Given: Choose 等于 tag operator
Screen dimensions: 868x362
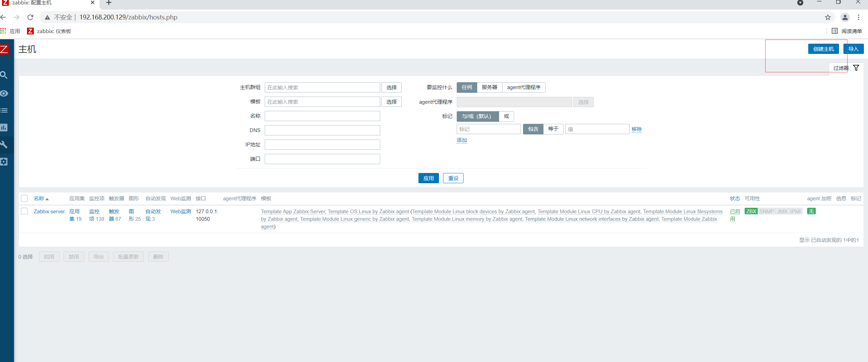Looking at the screenshot, I should click(x=553, y=129).
